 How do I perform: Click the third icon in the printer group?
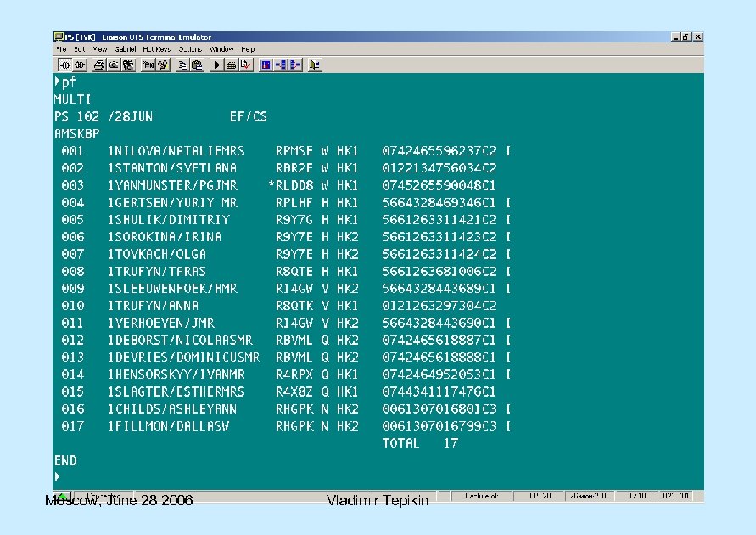[128, 65]
